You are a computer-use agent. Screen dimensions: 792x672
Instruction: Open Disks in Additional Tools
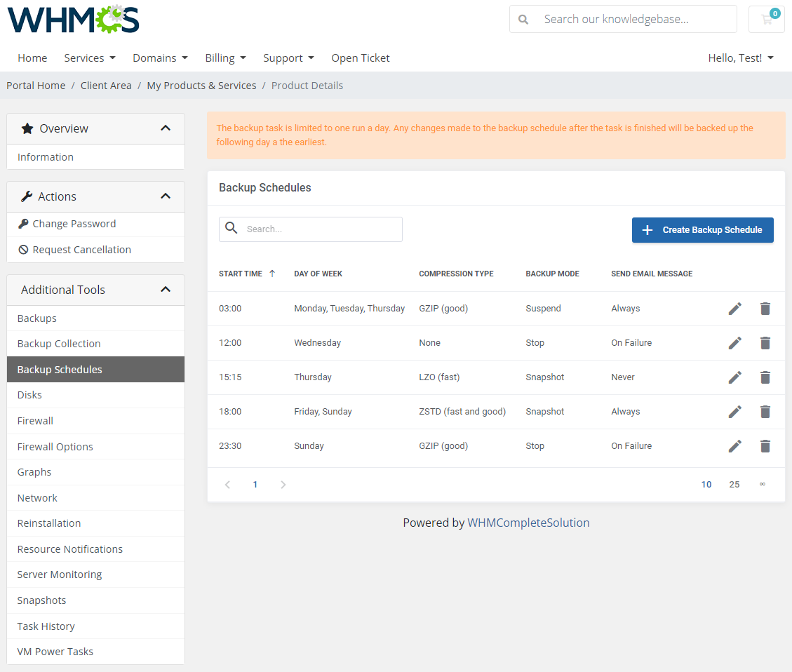(96, 395)
